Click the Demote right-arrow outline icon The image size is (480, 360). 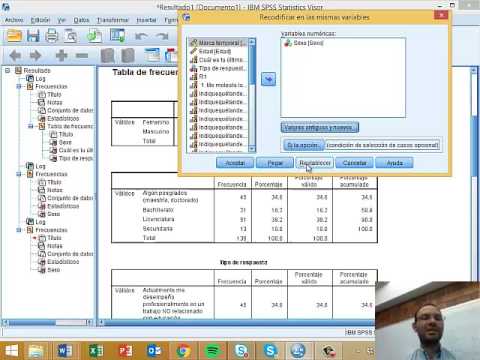[35, 55]
